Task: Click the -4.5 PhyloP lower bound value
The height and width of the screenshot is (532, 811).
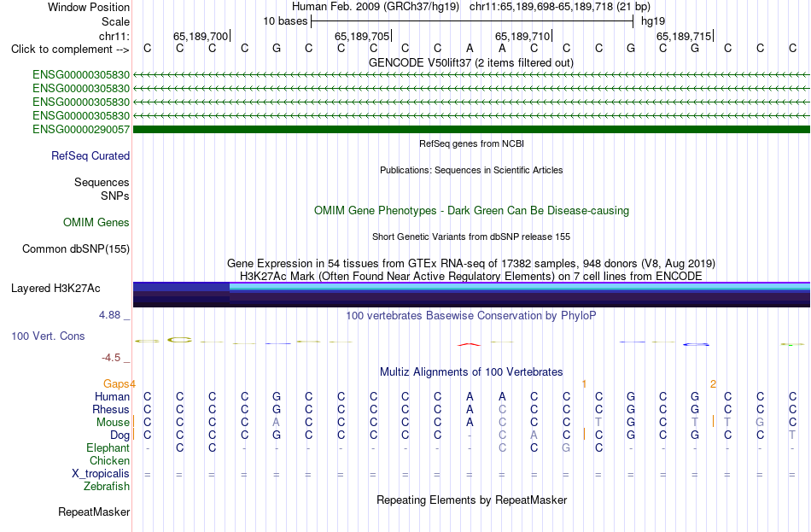Action: pyautogui.click(x=111, y=358)
